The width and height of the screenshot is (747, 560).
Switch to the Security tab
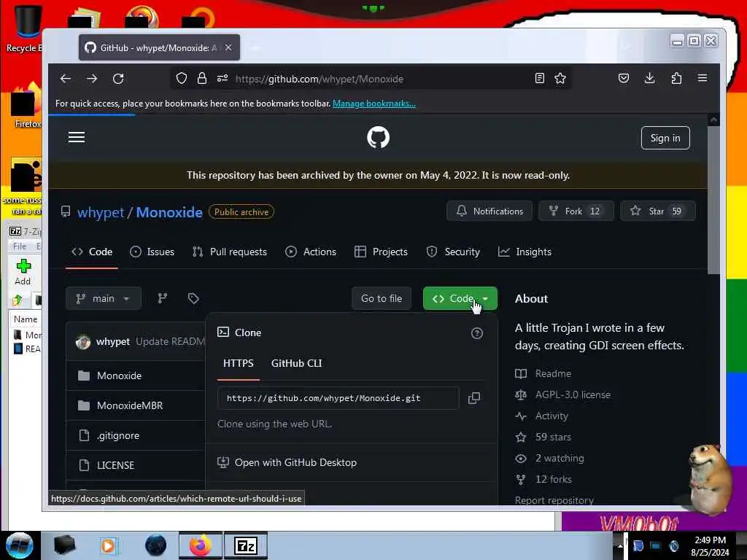tap(453, 252)
